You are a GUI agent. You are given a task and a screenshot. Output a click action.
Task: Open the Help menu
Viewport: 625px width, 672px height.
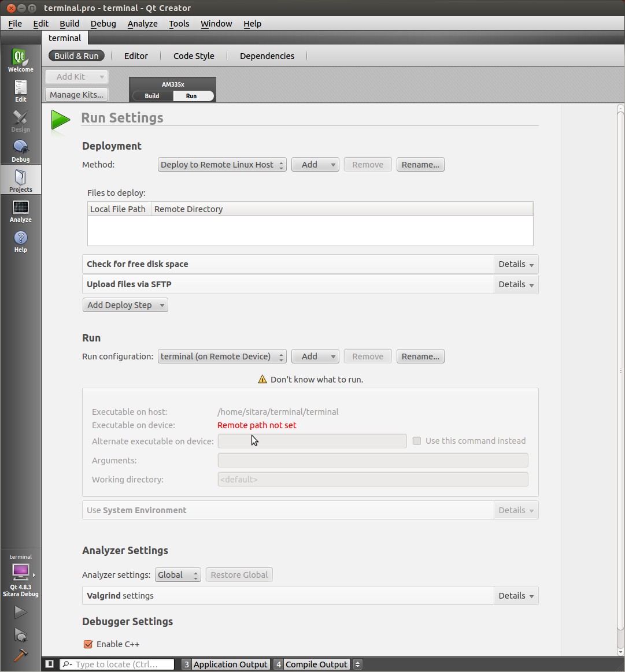pos(252,24)
